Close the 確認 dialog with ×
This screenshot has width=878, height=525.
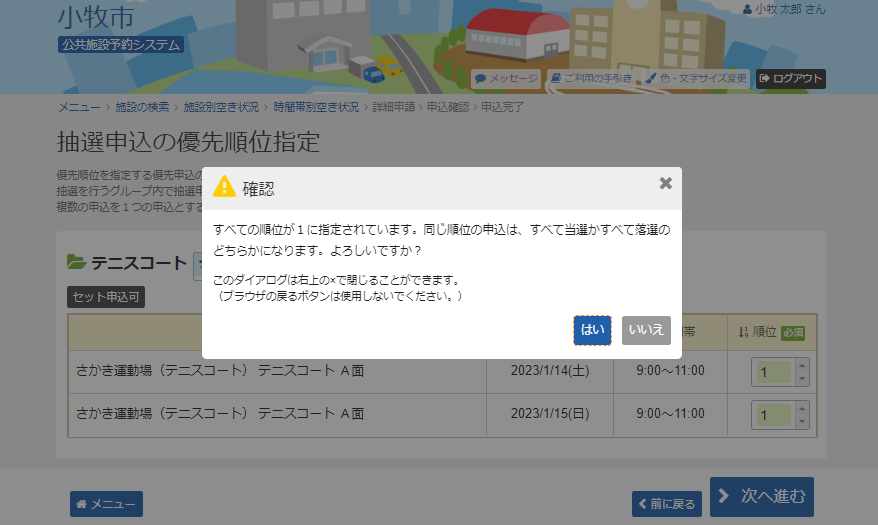pyautogui.click(x=666, y=183)
